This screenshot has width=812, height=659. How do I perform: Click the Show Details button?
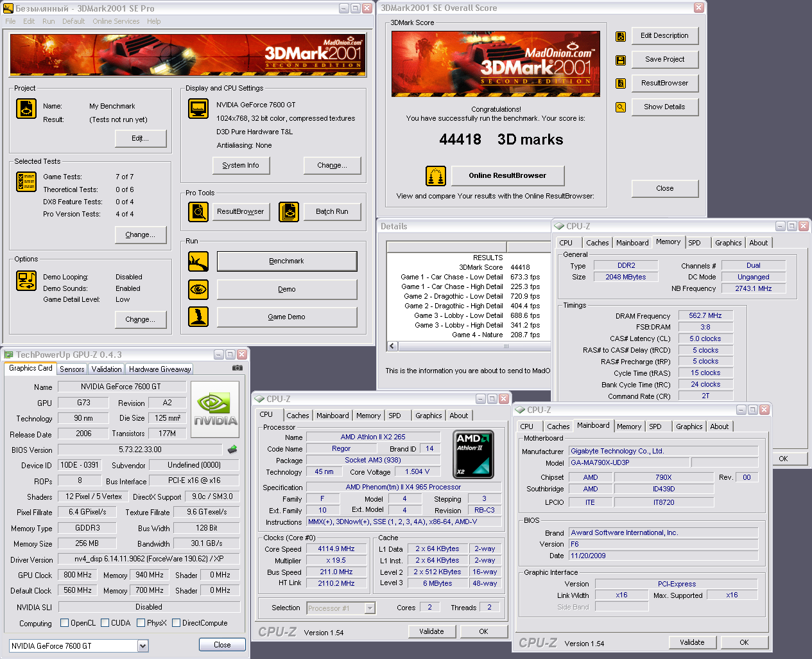click(665, 107)
